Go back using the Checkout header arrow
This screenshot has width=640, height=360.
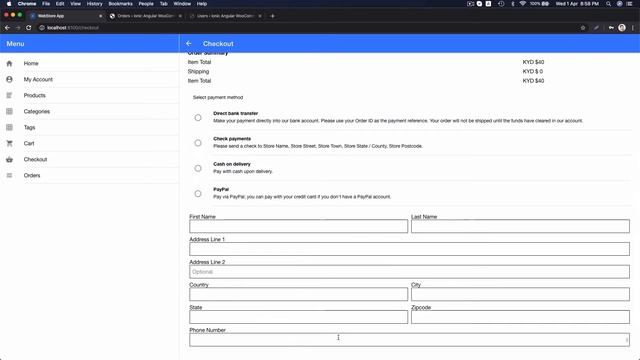click(x=189, y=43)
